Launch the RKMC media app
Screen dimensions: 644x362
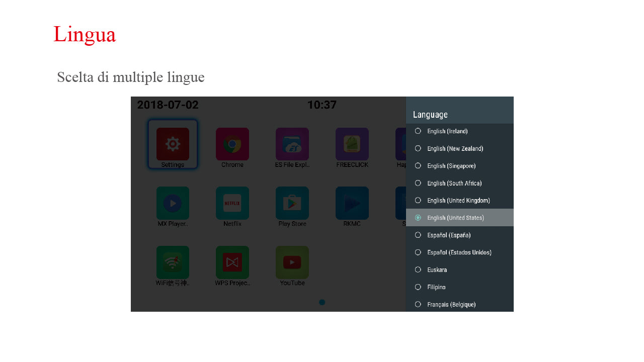tap(352, 203)
